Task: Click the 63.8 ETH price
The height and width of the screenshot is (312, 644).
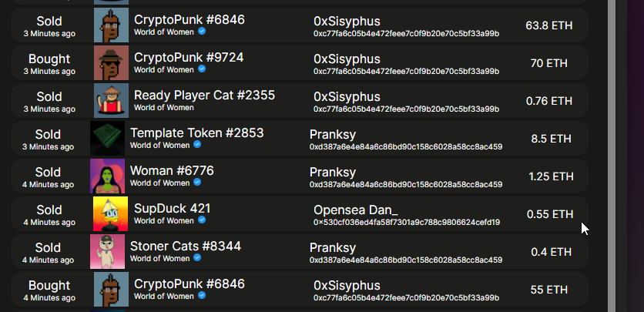Action: tap(549, 25)
